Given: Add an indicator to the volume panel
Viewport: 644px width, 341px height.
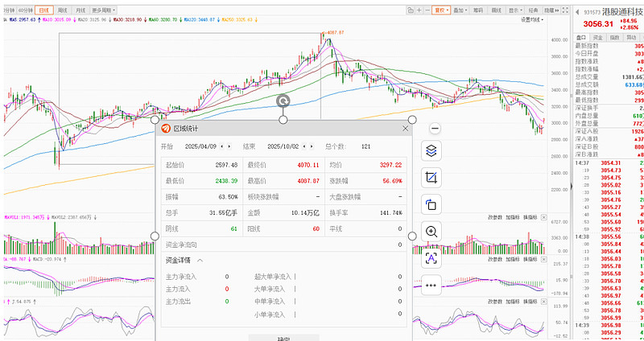Looking at the screenshot, I should click(512, 217).
